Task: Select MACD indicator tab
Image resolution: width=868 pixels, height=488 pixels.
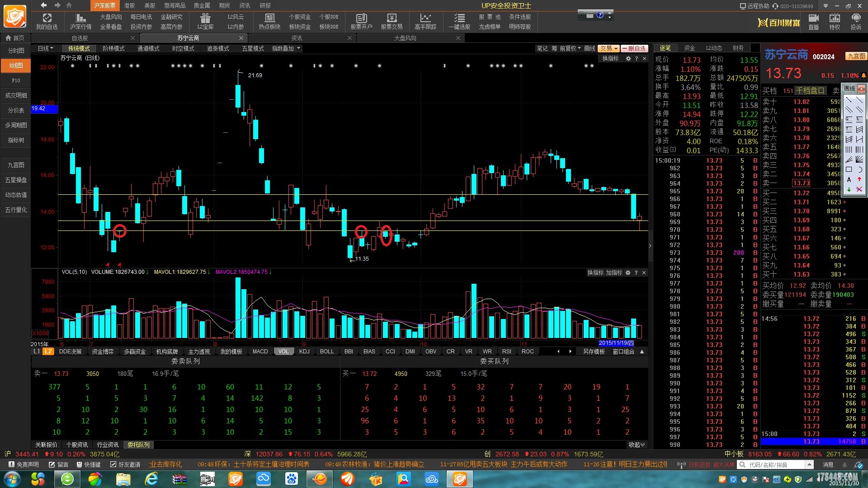Action: pyautogui.click(x=260, y=352)
